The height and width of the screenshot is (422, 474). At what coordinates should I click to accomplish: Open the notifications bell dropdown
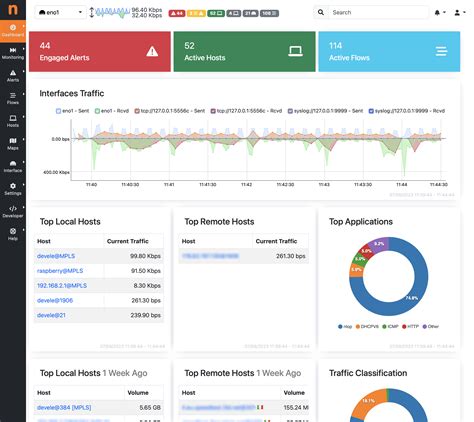coord(440,13)
